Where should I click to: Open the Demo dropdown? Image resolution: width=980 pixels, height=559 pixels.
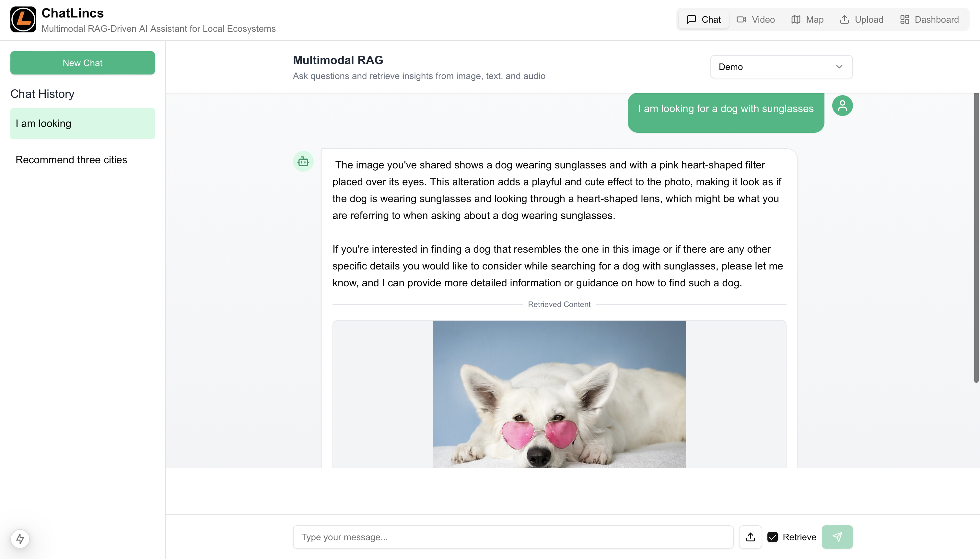781,67
